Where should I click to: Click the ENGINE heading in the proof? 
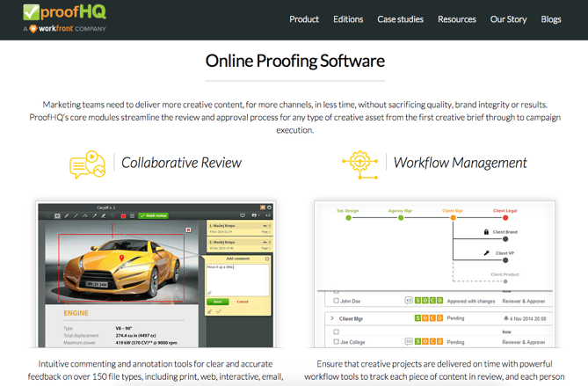click(x=76, y=313)
